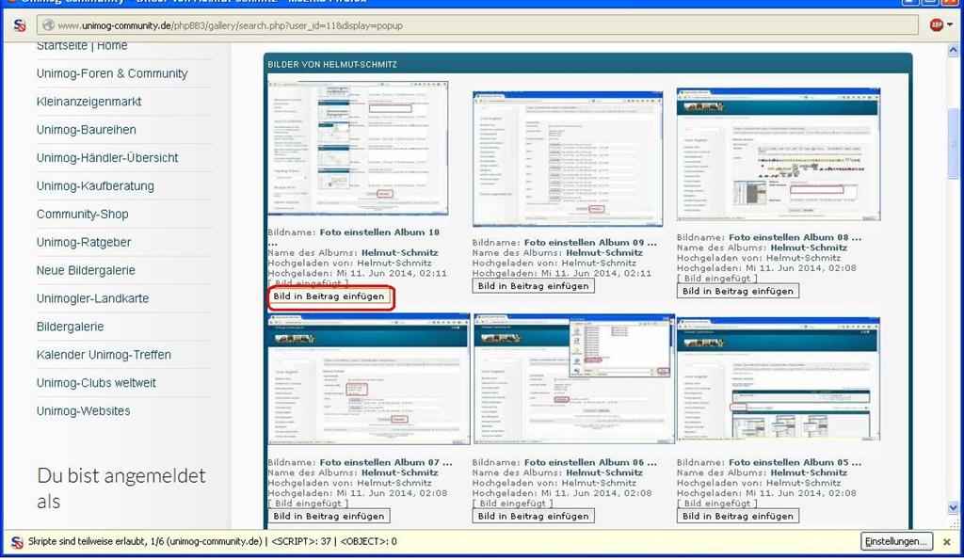964x560 pixels.
Task: Click the vertical scrollbar up arrow
Action: coord(954,50)
